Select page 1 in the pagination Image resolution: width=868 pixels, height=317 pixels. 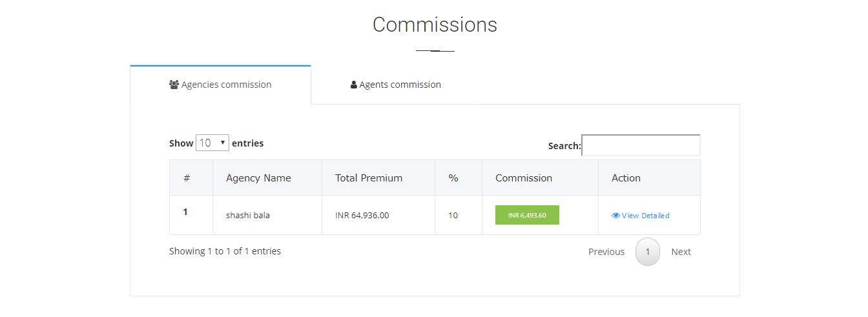[x=648, y=252]
